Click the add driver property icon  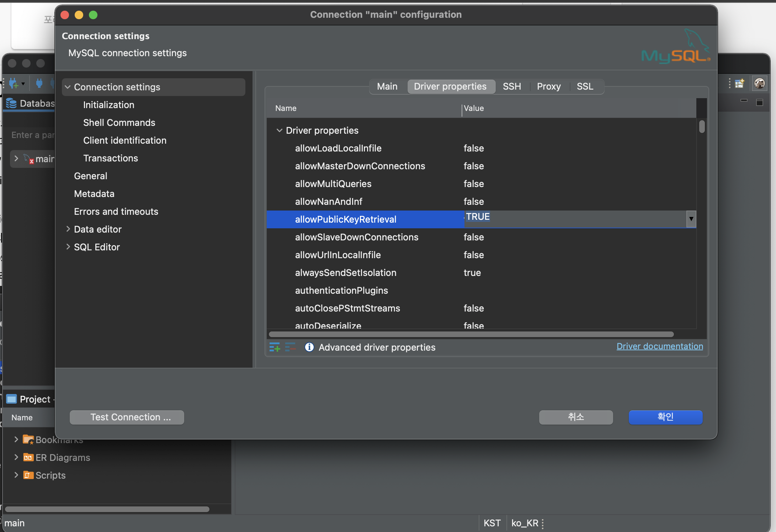[x=275, y=347]
